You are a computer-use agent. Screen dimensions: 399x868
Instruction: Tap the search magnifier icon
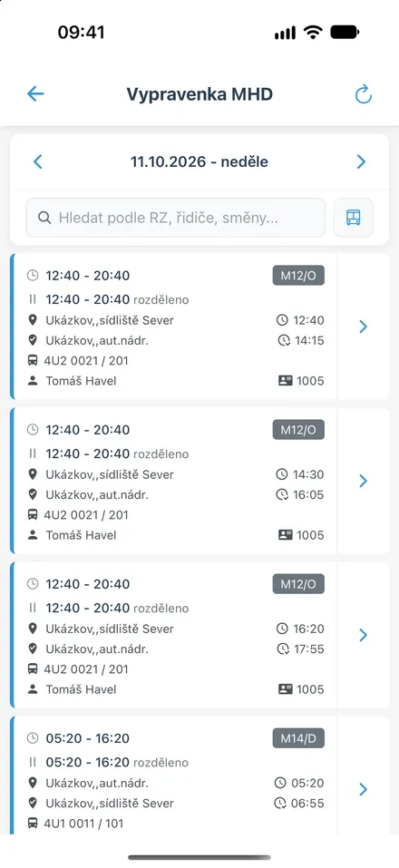coord(44,218)
